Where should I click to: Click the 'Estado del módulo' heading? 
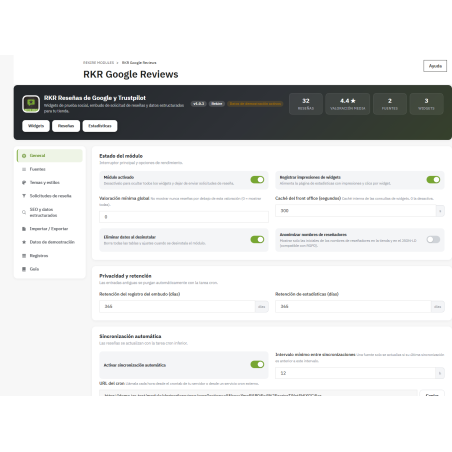121,156
